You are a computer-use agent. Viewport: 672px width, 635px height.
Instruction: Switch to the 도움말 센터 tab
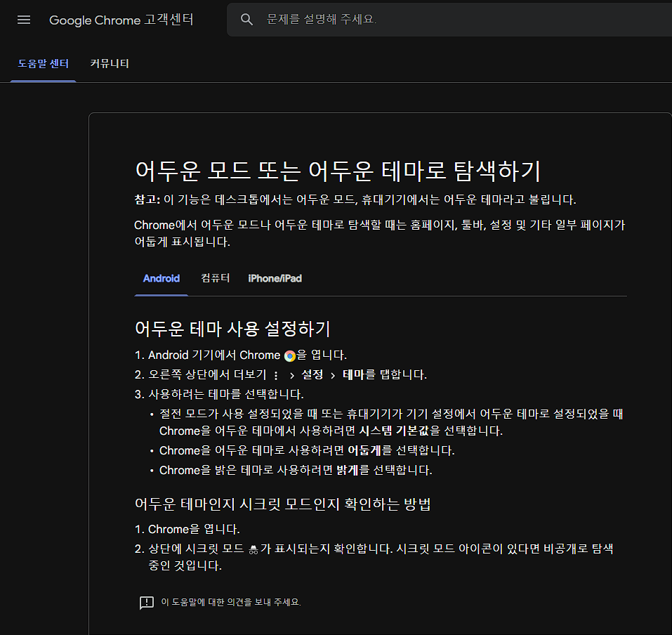pyautogui.click(x=44, y=63)
